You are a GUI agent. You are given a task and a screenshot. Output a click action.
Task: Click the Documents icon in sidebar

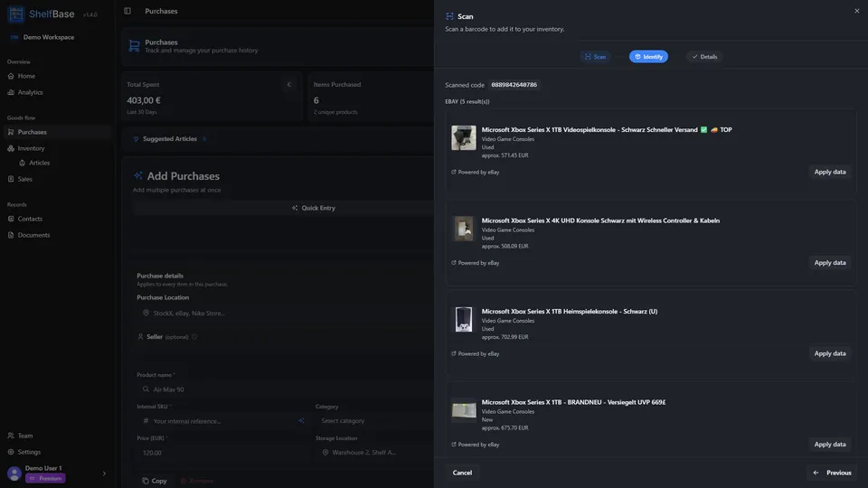coord(11,235)
